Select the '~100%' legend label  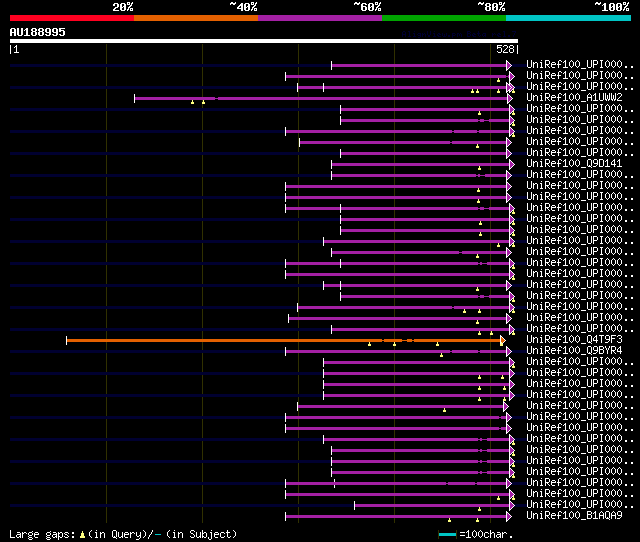pos(611,7)
